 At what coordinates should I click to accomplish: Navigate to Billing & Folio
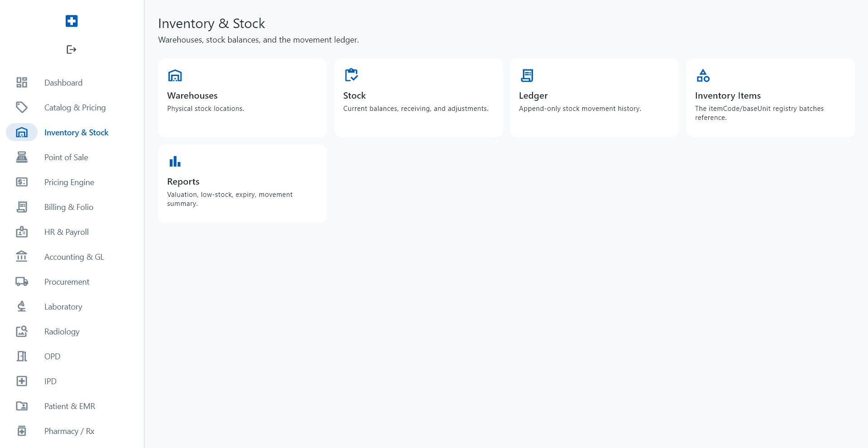click(69, 207)
